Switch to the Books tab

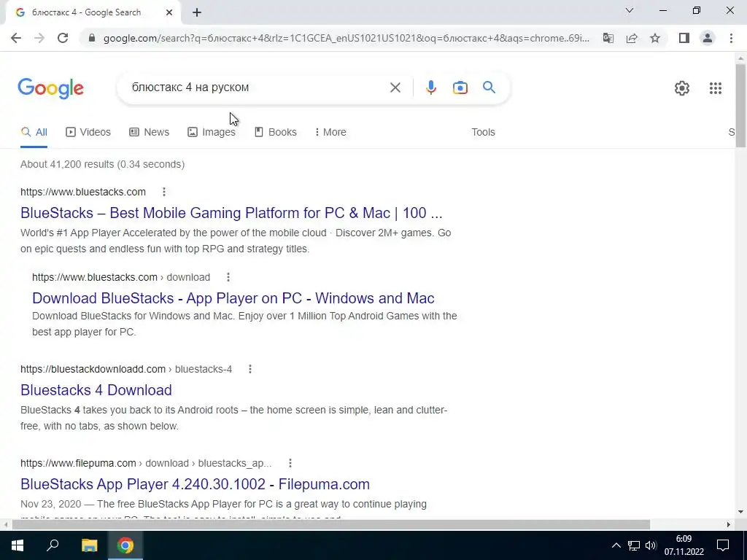point(275,132)
